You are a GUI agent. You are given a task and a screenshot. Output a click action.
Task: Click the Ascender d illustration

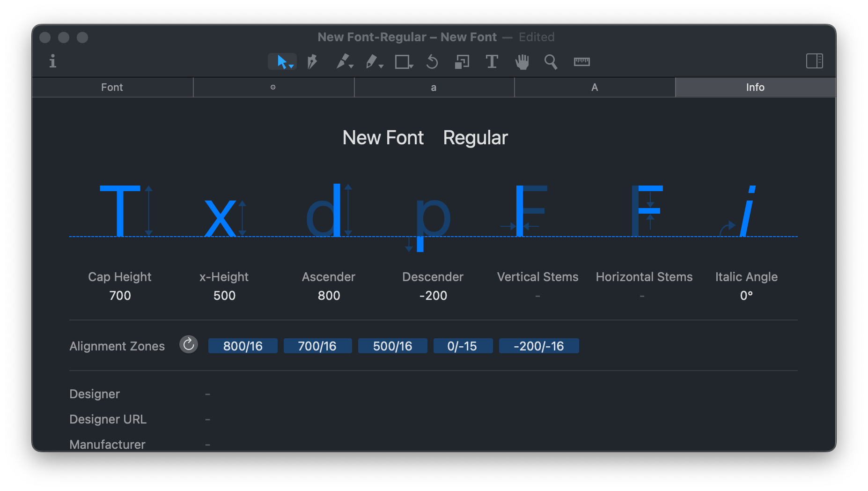329,210
